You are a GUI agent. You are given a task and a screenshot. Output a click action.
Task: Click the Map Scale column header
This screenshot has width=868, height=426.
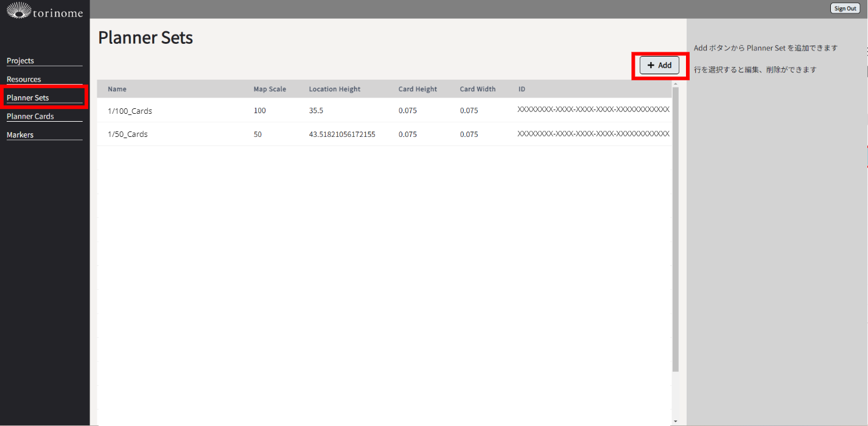[270, 89]
